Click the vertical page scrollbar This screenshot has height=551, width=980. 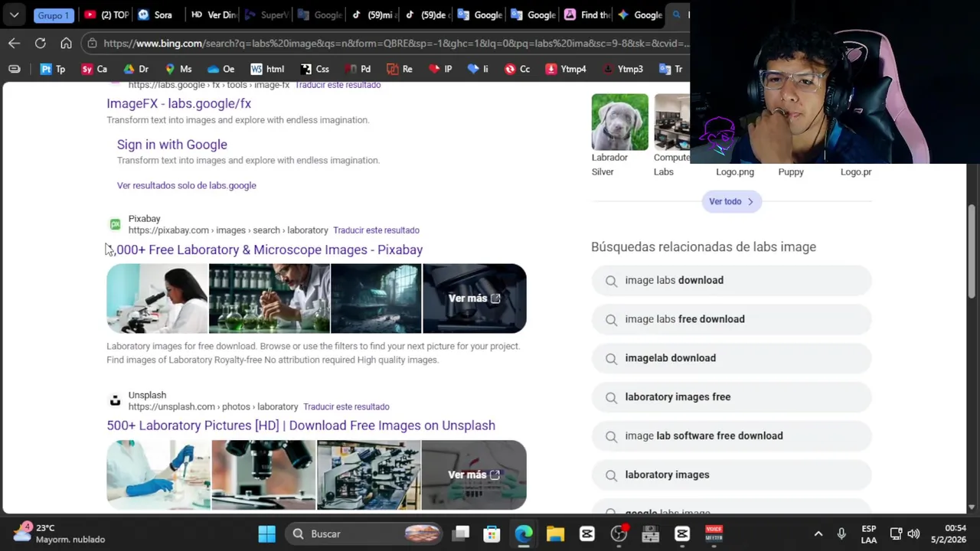[x=972, y=253]
